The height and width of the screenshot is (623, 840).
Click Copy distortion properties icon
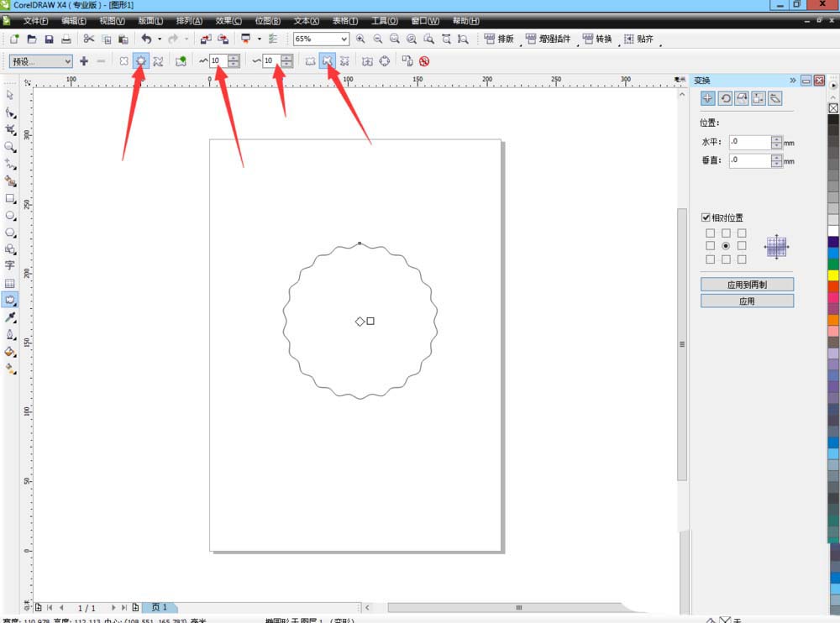pyautogui.click(x=407, y=61)
